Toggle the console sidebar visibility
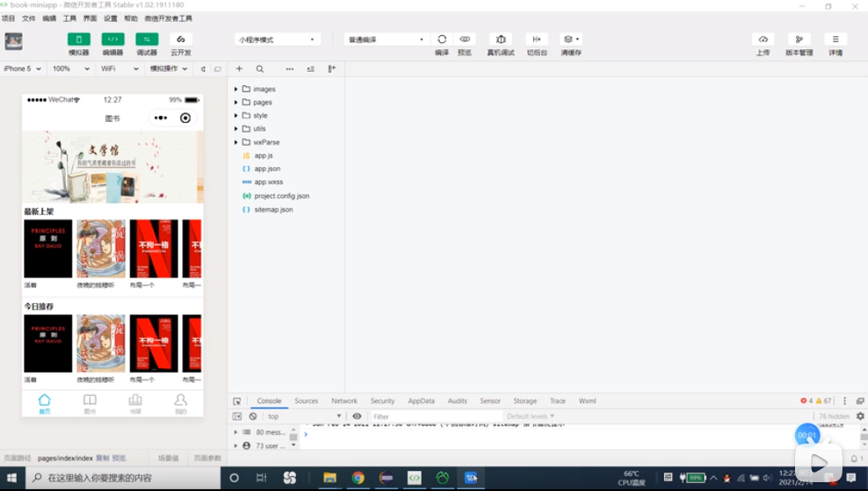Image resolution: width=868 pixels, height=491 pixels. point(237,416)
